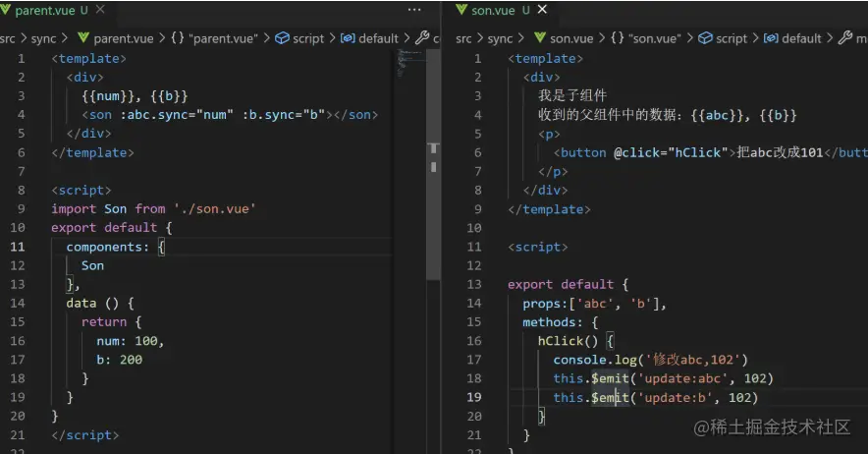Click the console.log line in son.vue

click(650, 360)
